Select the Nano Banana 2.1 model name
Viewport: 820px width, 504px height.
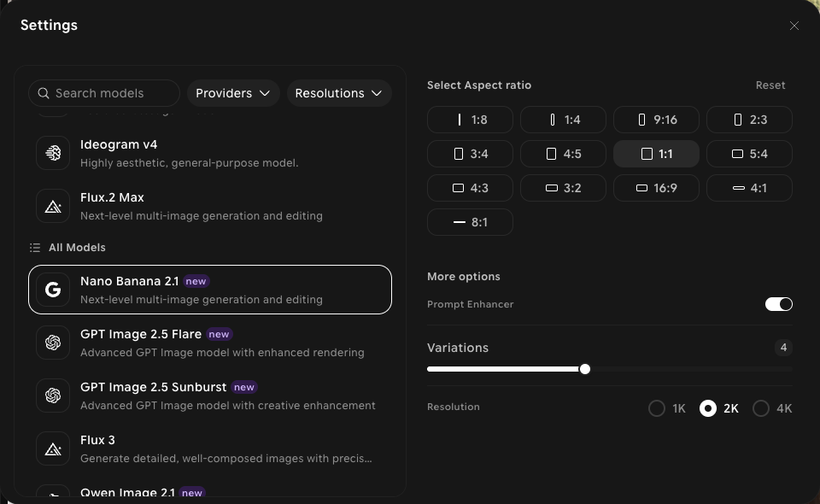(x=129, y=281)
